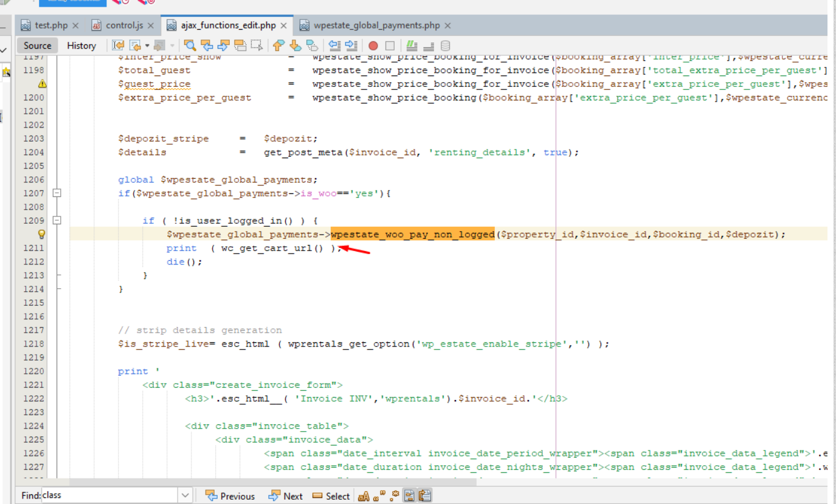Click the create_invoice_form class text
The height and width of the screenshot is (504, 836).
(x=277, y=385)
